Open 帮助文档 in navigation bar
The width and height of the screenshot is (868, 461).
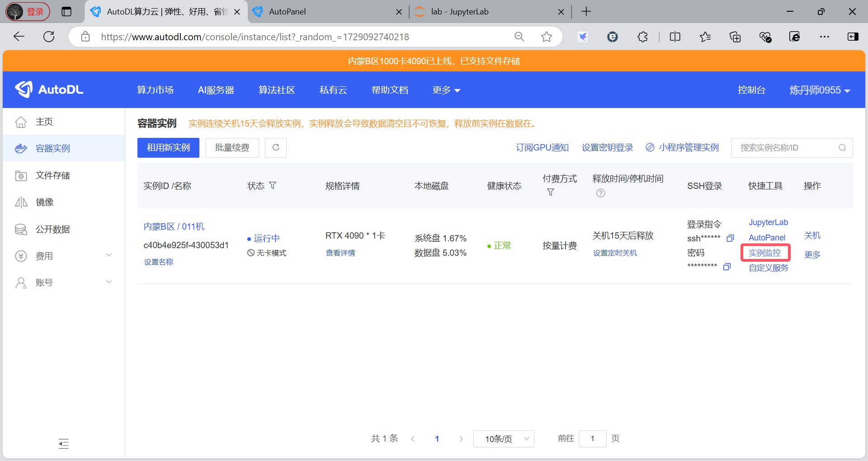click(390, 90)
